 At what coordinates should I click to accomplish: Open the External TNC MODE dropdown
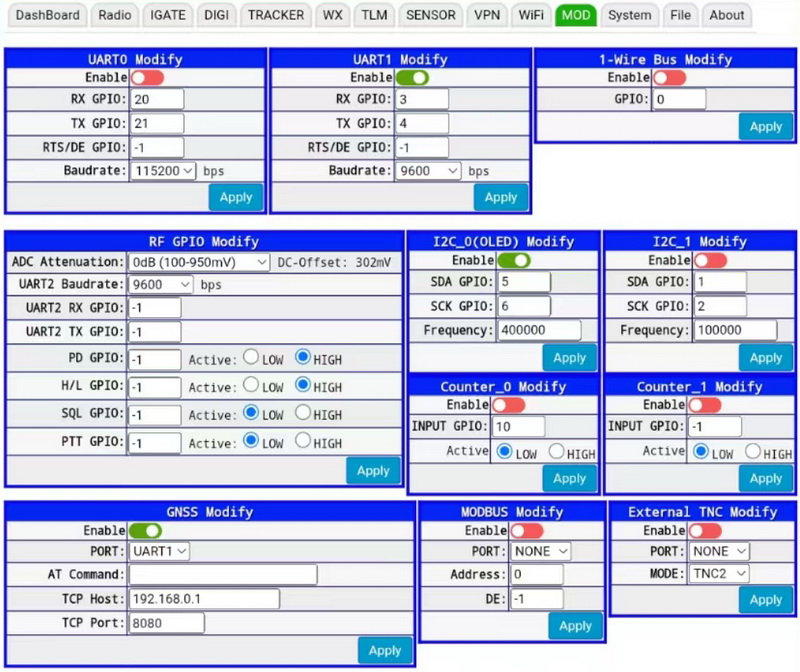coord(720,573)
